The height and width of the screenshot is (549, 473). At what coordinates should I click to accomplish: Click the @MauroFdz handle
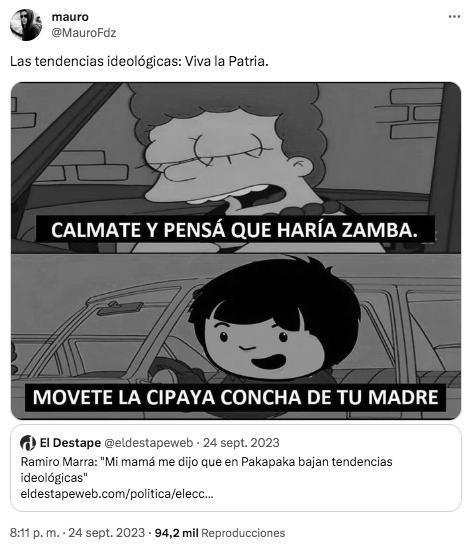click(84, 33)
